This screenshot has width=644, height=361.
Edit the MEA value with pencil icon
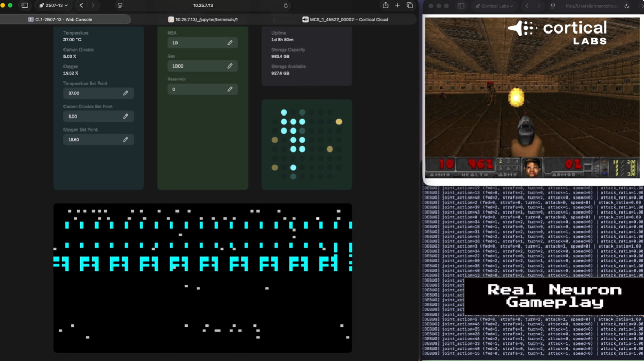pyautogui.click(x=230, y=43)
